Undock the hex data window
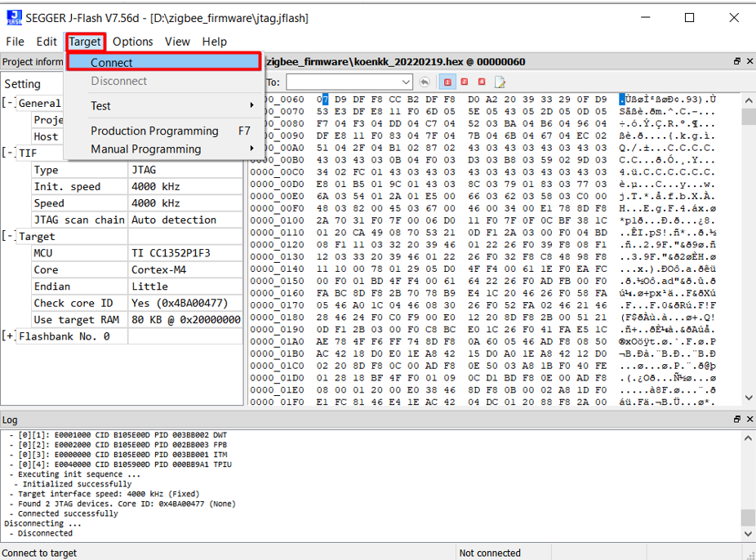756x560 pixels. pos(736,61)
